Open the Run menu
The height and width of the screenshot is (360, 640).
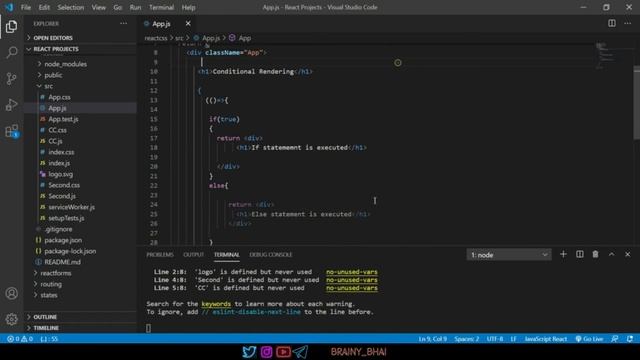click(x=135, y=7)
